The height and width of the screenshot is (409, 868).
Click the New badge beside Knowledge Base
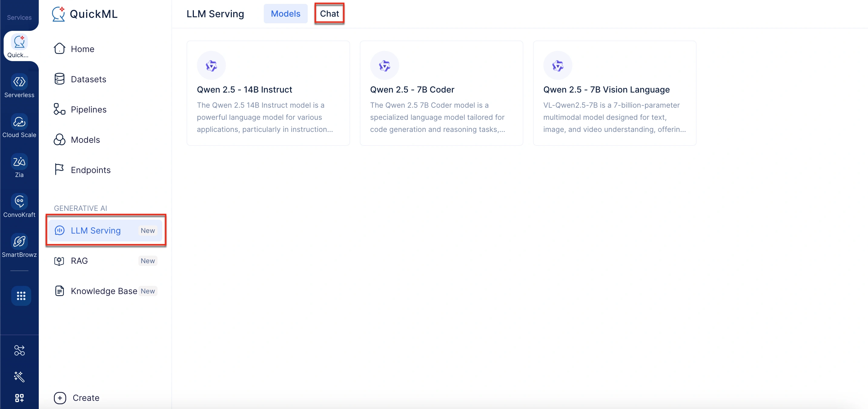[x=147, y=291]
